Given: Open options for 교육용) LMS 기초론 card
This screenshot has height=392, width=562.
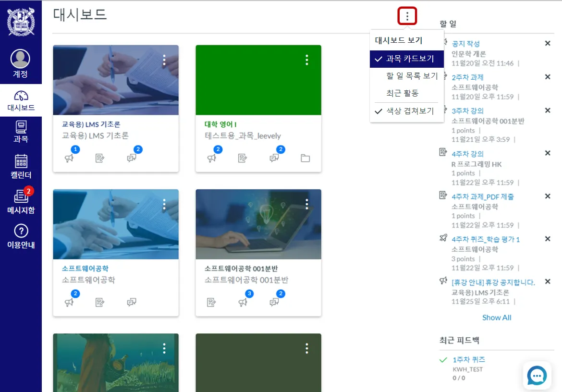Looking at the screenshot, I should tap(164, 60).
